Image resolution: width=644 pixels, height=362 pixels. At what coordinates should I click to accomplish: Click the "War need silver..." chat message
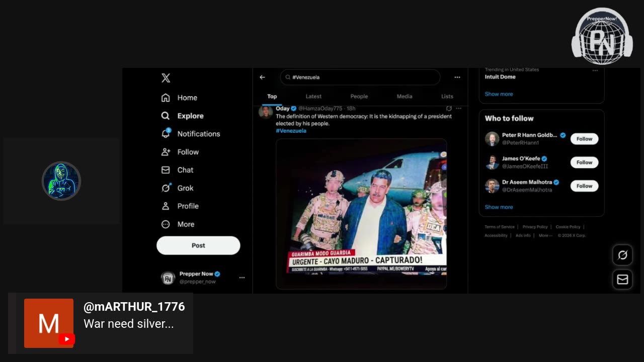tap(129, 324)
